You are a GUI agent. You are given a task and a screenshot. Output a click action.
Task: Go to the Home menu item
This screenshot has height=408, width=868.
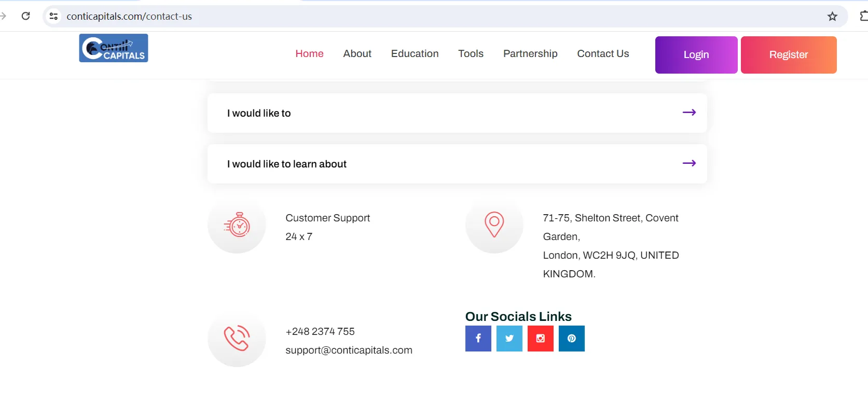(309, 53)
